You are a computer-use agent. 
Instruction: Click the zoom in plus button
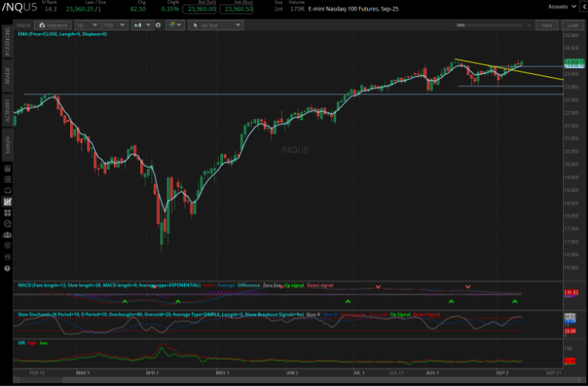tap(529, 25)
